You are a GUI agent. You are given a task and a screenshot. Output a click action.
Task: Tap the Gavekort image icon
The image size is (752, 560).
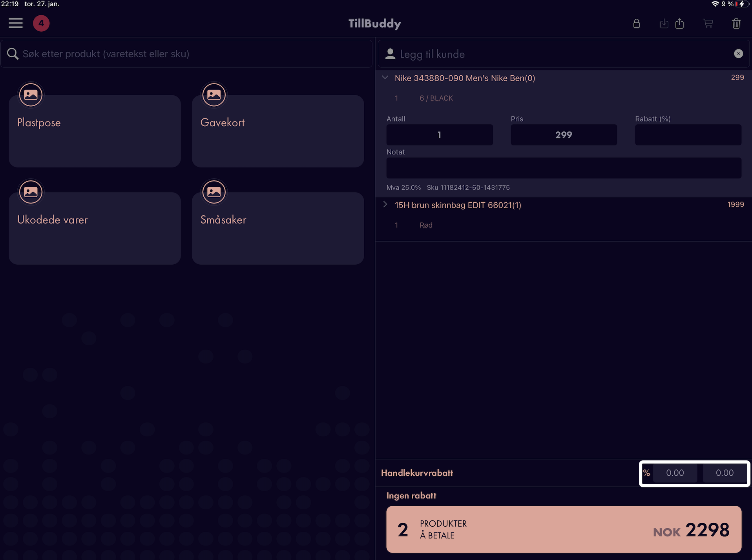click(x=214, y=95)
